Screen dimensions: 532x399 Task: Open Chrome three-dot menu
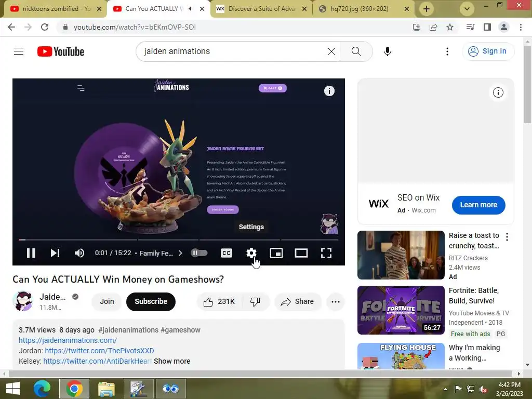pos(521,27)
